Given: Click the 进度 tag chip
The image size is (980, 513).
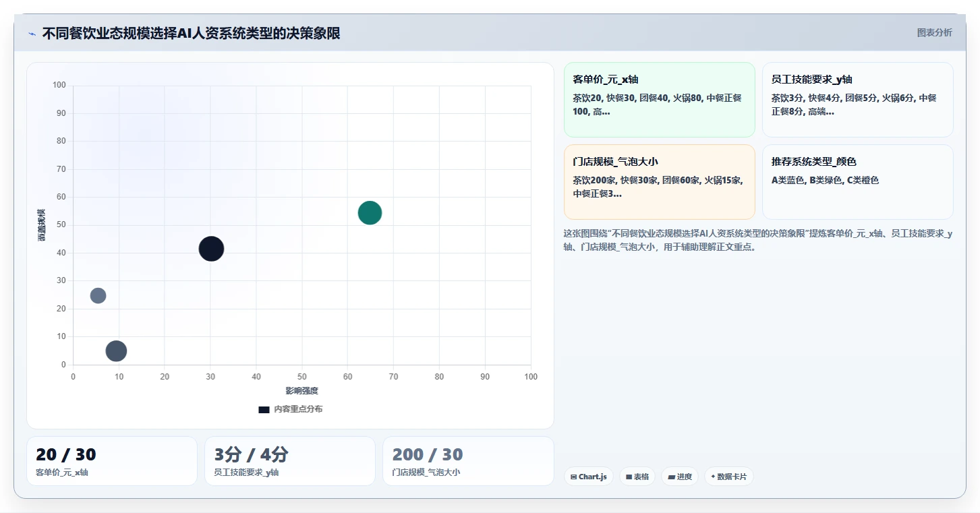Looking at the screenshot, I should [x=680, y=477].
